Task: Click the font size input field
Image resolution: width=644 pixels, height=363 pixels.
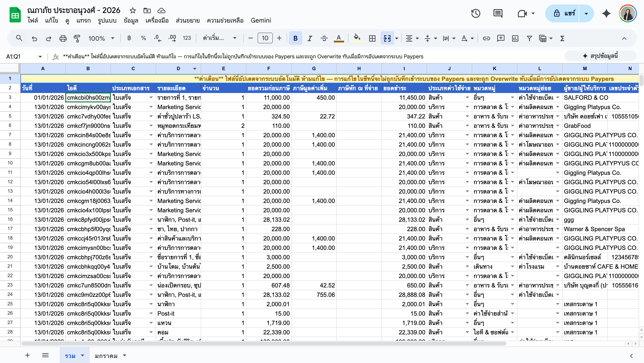Action: pos(265,38)
